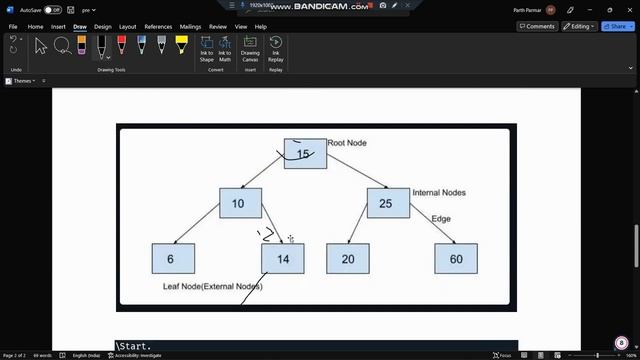Click Ink to Shape
Image resolution: width=640 pixels, height=360 pixels.
coord(207,49)
